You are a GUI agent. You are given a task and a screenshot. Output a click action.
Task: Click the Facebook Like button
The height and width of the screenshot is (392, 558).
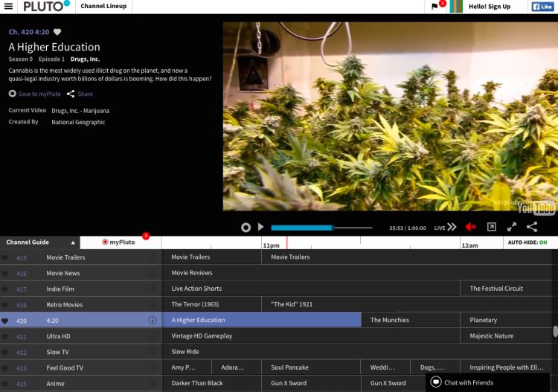[542, 7]
